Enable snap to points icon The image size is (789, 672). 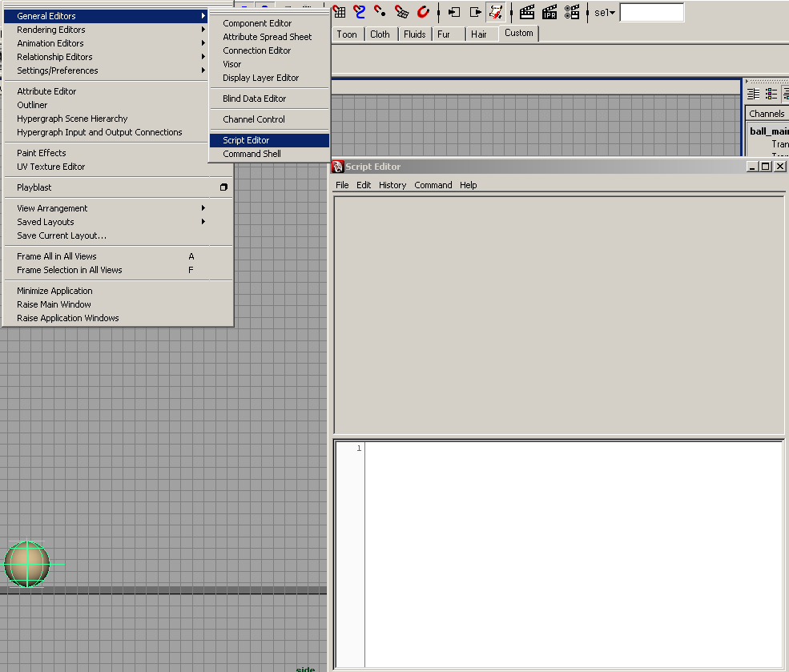[380, 11]
